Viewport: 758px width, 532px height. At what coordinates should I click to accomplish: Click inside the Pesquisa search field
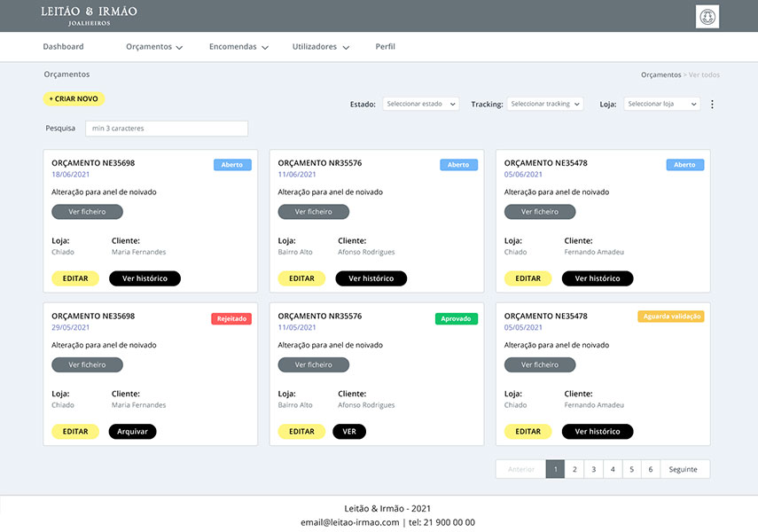click(166, 128)
